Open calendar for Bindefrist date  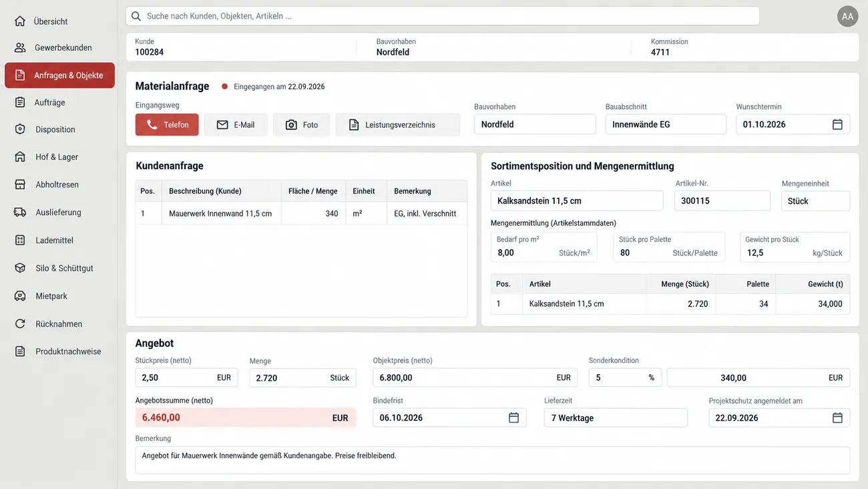click(x=513, y=418)
